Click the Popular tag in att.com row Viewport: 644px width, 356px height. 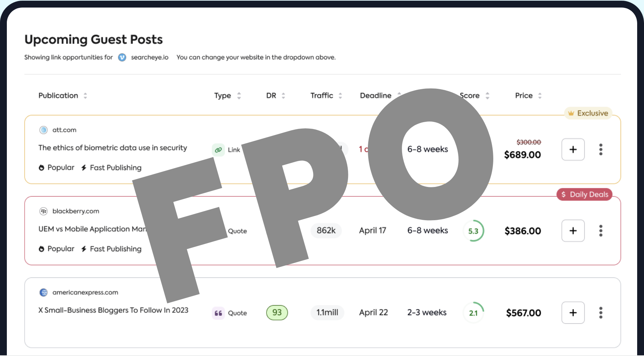pos(61,168)
